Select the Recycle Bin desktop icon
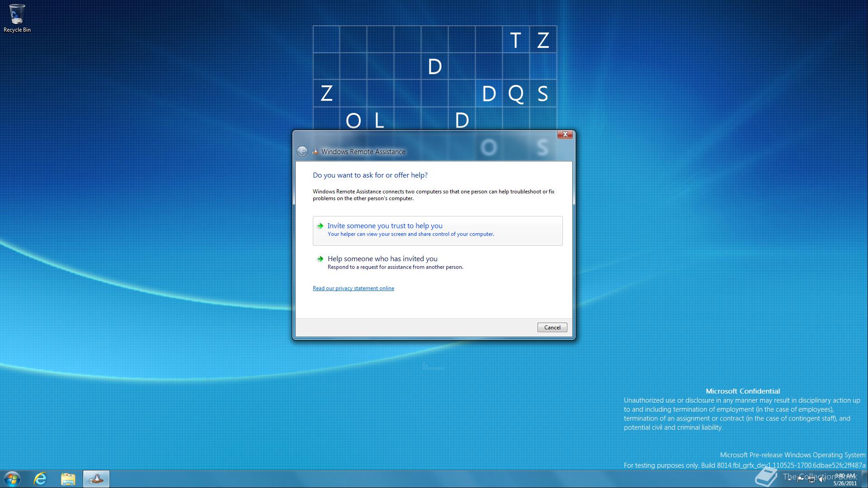The width and height of the screenshot is (868, 488). tap(17, 18)
